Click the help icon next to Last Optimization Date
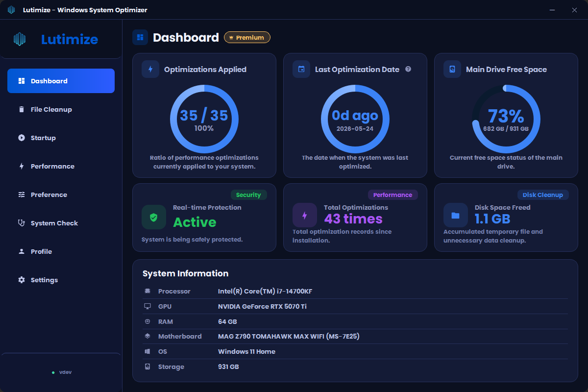588x392 pixels. (x=408, y=69)
